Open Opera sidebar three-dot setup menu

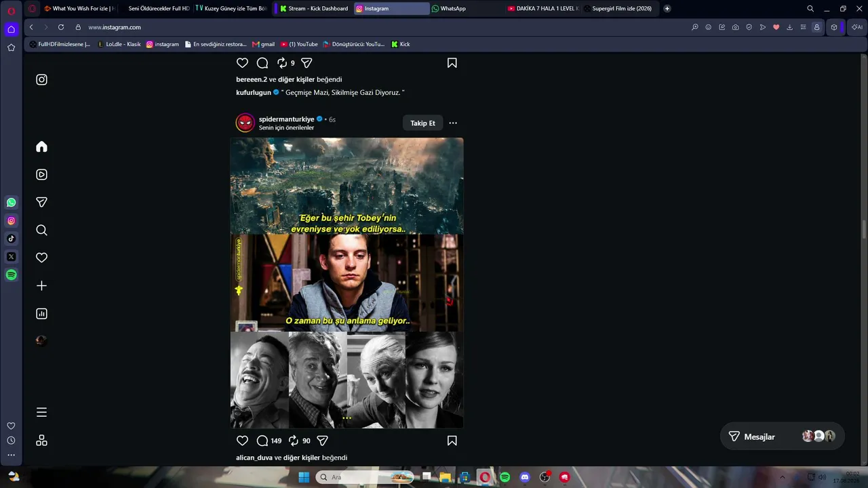point(11,455)
